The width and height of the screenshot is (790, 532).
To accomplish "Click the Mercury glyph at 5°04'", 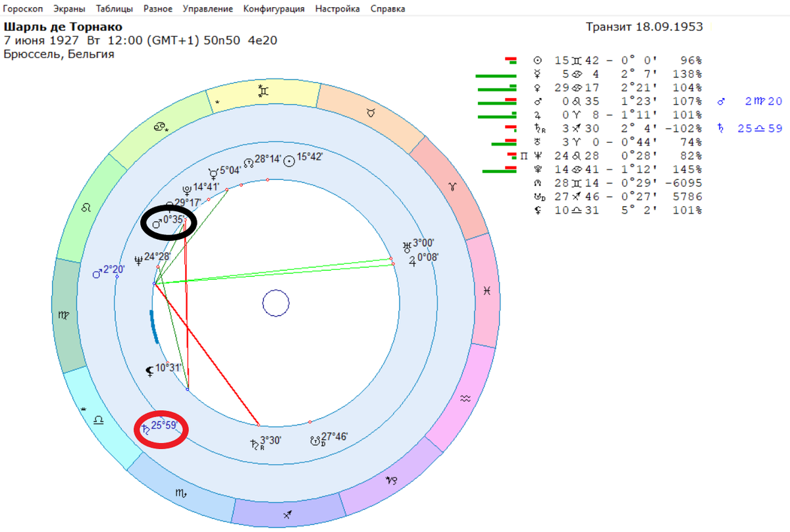I will (x=213, y=174).
